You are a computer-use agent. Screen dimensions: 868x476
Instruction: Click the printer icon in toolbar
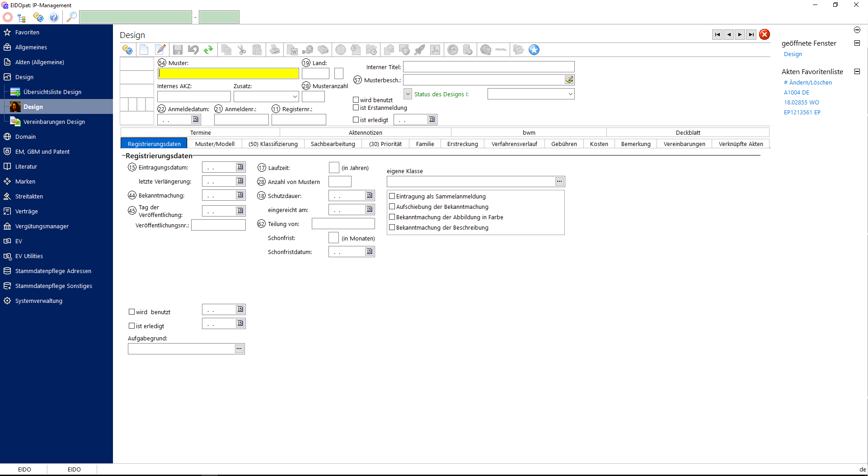click(275, 50)
